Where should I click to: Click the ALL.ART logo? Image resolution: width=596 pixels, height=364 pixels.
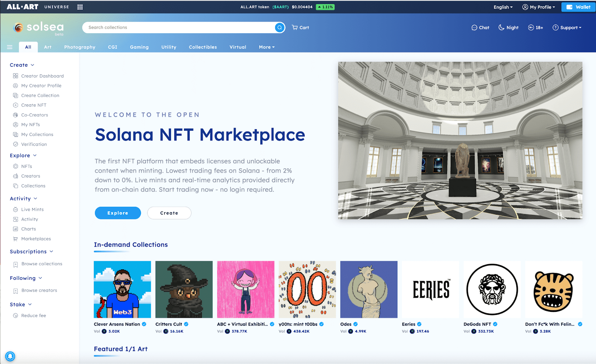pyautogui.click(x=22, y=7)
